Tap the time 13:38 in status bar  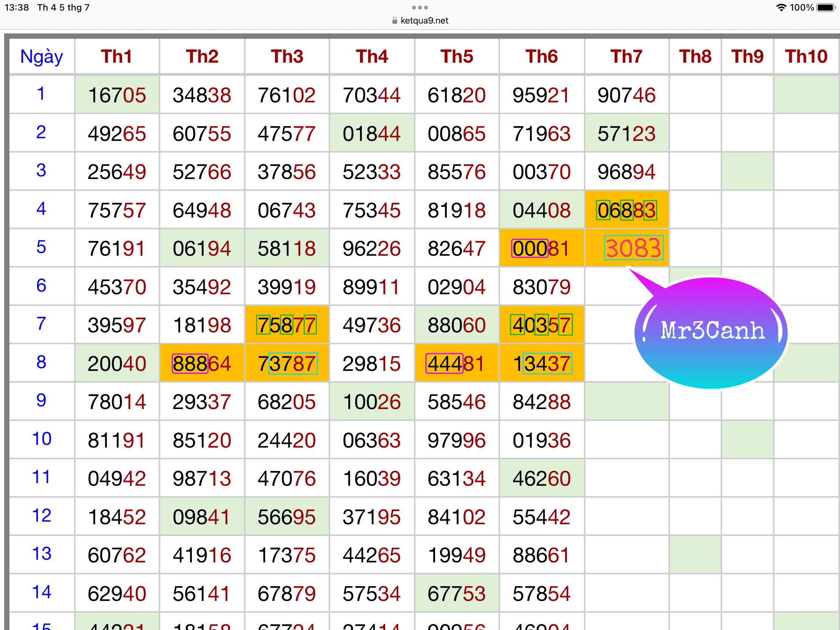point(17,8)
